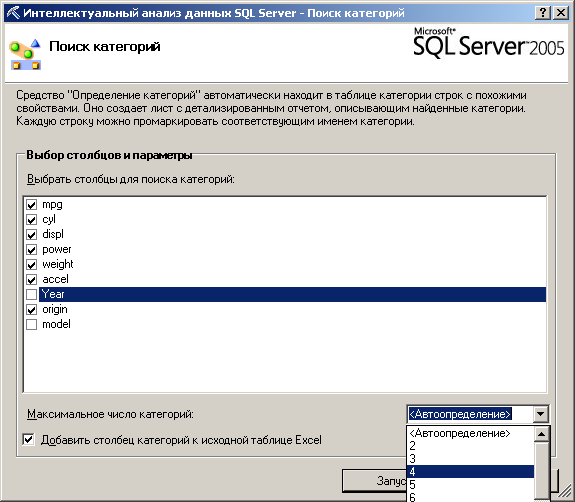Click the data mining title bar icon

pos(13,13)
